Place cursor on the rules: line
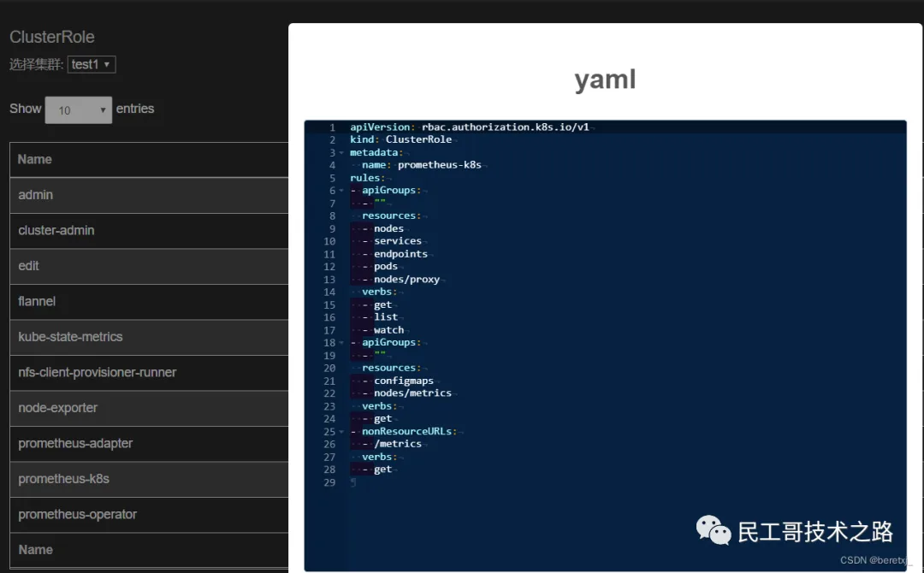Image resolution: width=924 pixels, height=573 pixels. point(367,178)
